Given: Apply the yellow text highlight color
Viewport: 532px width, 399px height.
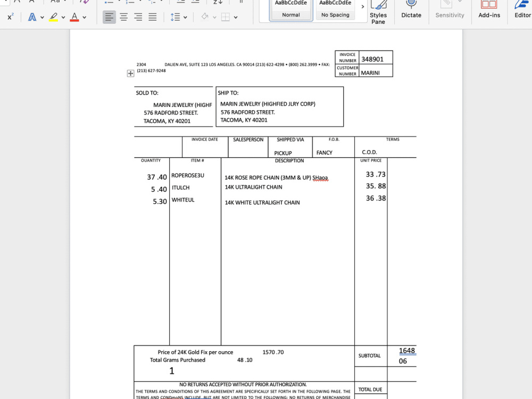Looking at the screenshot, I should click(x=53, y=17).
